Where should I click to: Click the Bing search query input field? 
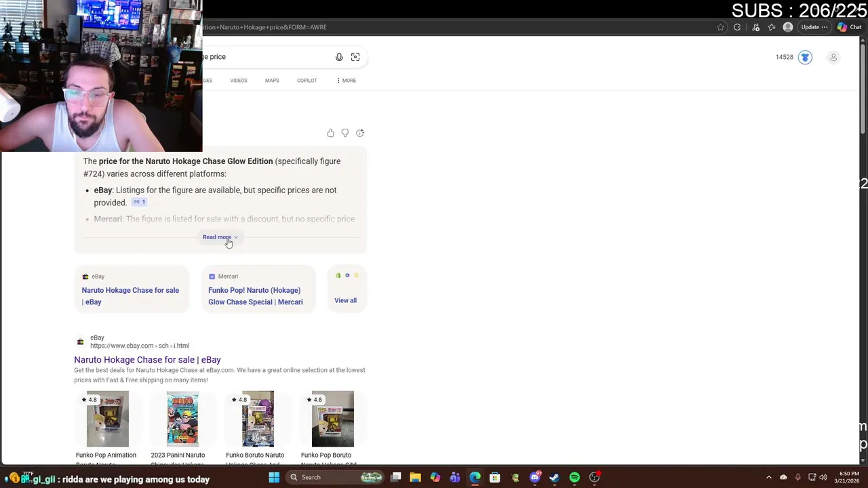click(264, 57)
